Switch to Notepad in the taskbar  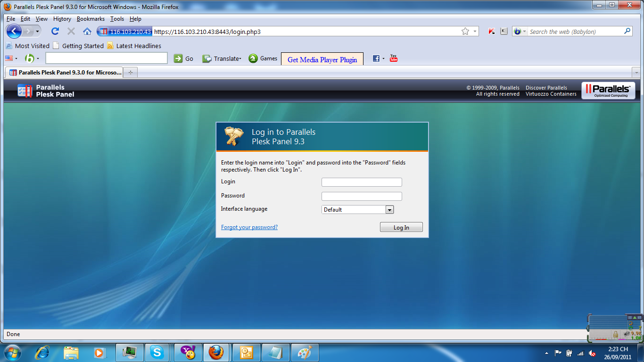pyautogui.click(x=275, y=352)
